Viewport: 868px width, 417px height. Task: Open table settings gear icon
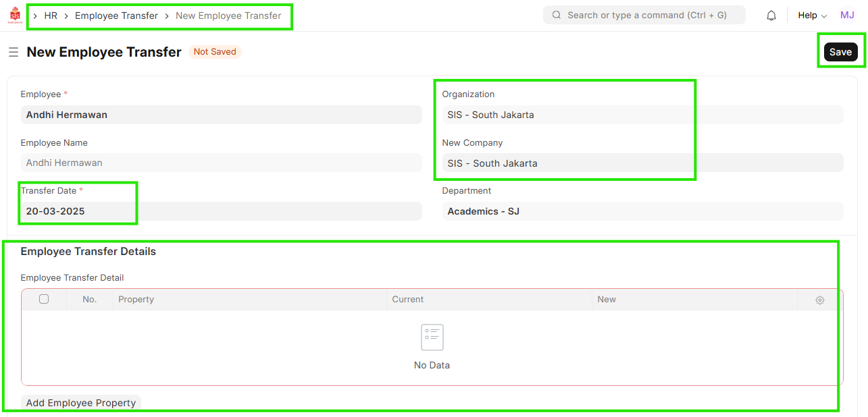(x=819, y=300)
